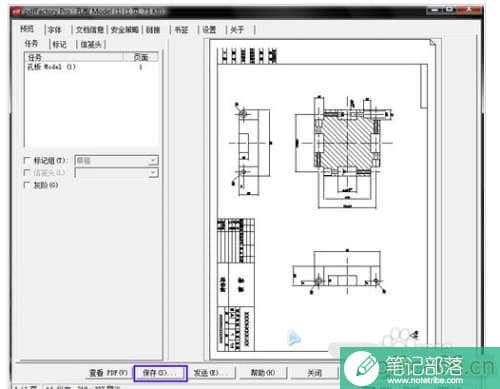Click the 页面 column header
The image size is (500, 389).
click(x=141, y=57)
